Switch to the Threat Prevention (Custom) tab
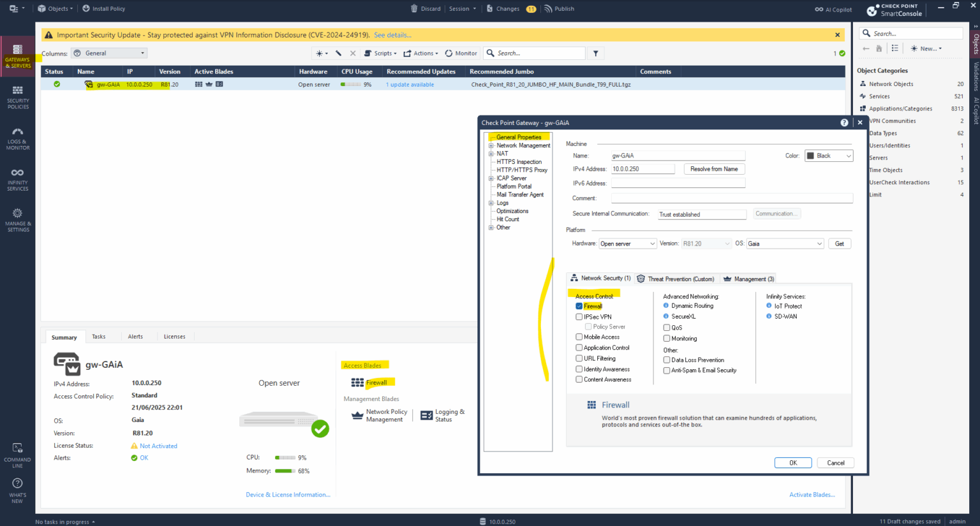 [676, 279]
